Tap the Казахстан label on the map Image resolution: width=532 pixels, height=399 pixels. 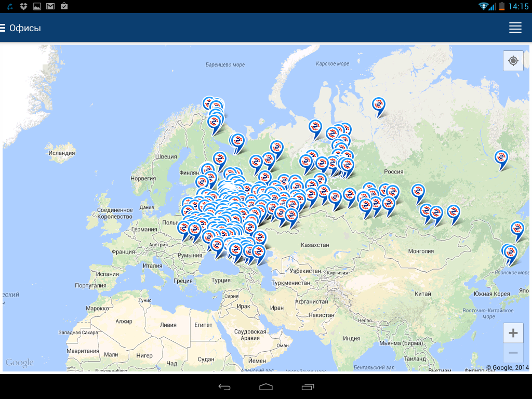tap(315, 245)
